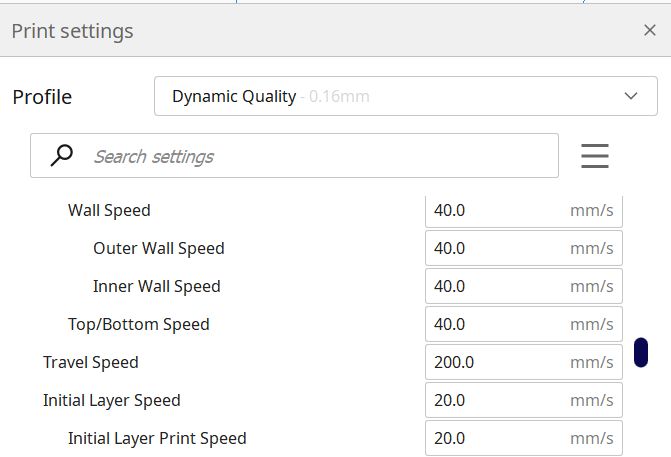671x457 pixels.
Task: Click the Wall Speed label
Action: (x=109, y=211)
